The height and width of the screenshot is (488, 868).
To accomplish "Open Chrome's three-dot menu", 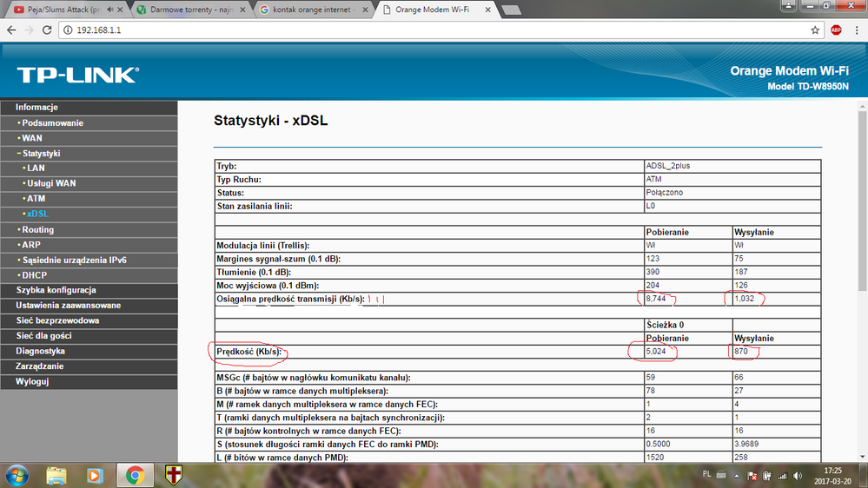I will coord(856,30).
